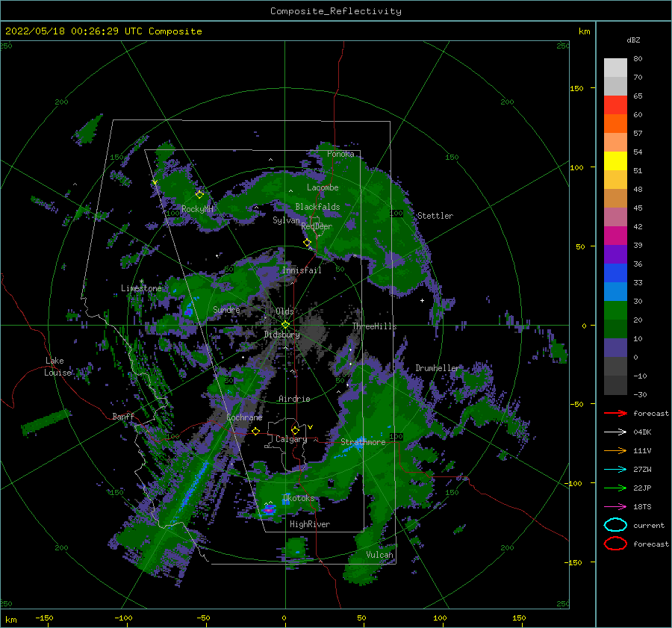
Task: Click the Cochrane label
Action: (x=244, y=417)
